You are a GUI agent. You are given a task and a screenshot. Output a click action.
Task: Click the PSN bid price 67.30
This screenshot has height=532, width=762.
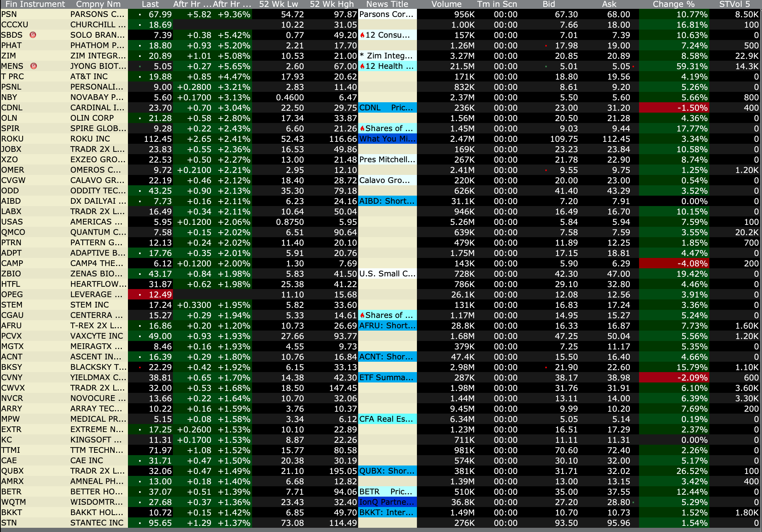tap(566, 15)
